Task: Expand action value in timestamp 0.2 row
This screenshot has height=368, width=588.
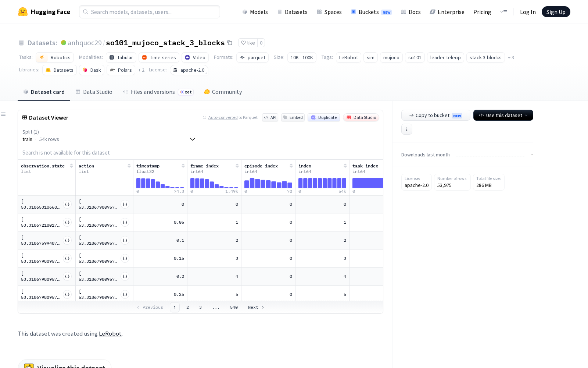Action: click(x=125, y=276)
